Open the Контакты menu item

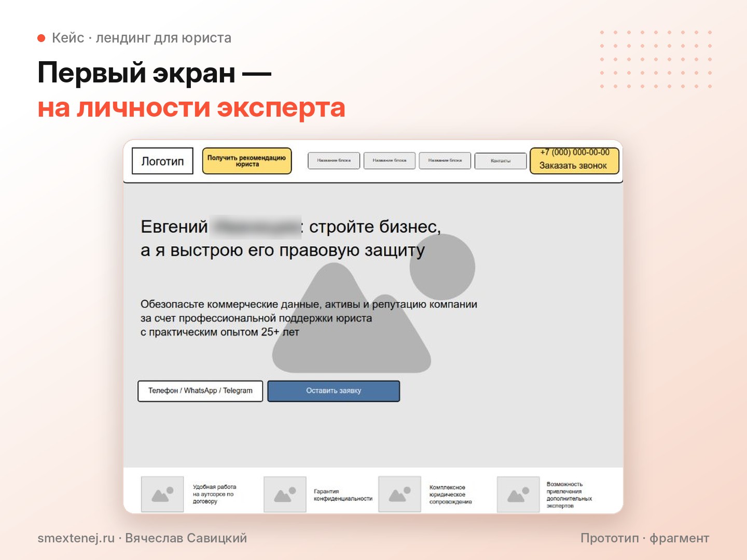(501, 161)
